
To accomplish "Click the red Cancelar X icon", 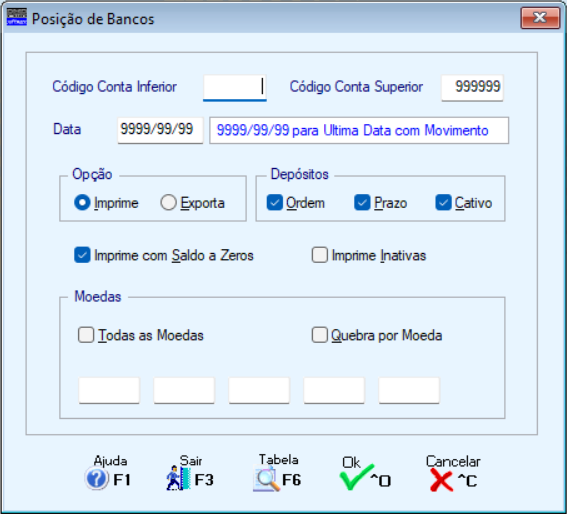I will (441, 480).
